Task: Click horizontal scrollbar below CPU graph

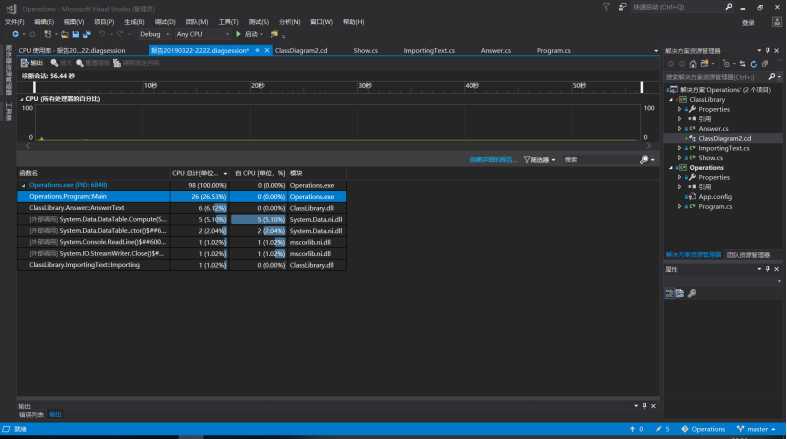Action: (339, 146)
